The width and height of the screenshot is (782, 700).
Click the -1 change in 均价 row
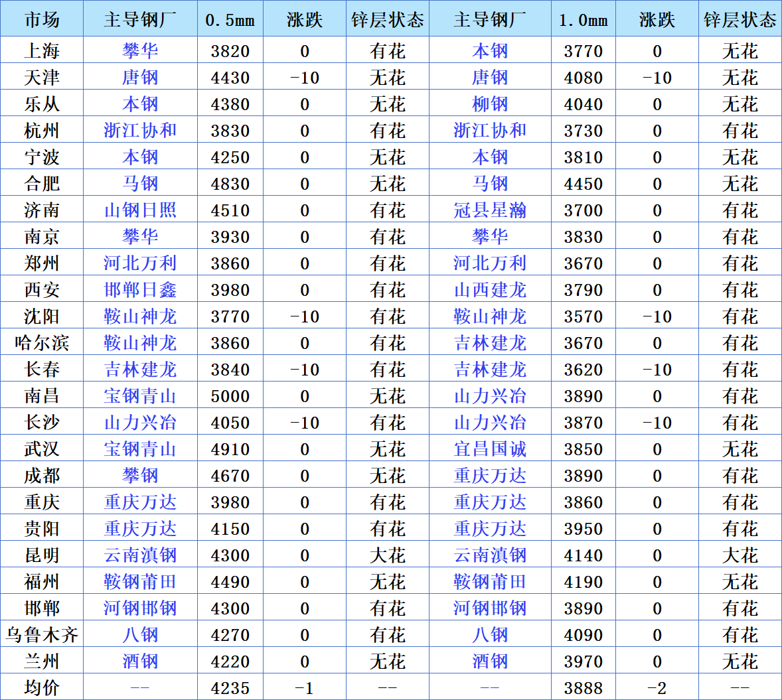pos(304,687)
